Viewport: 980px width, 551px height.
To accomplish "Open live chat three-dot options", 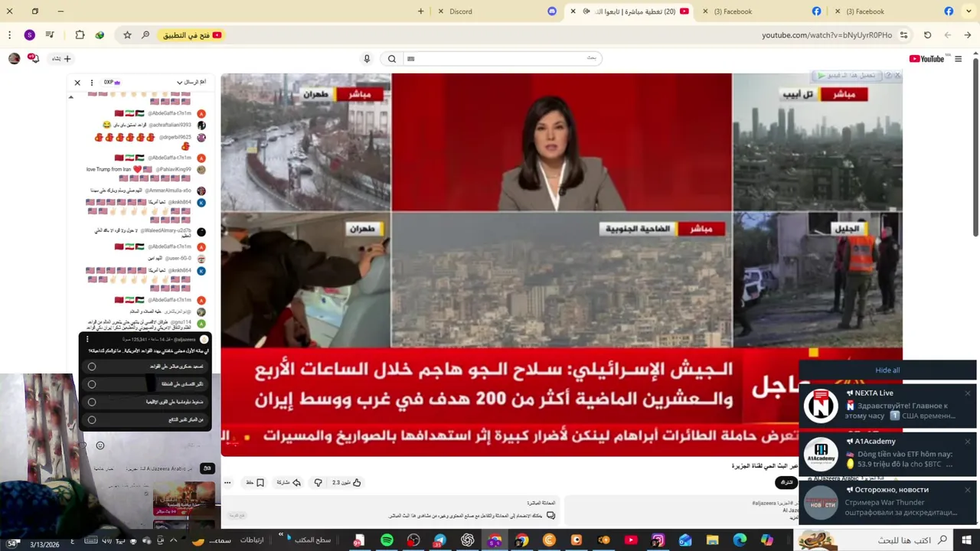I will tap(92, 82).
